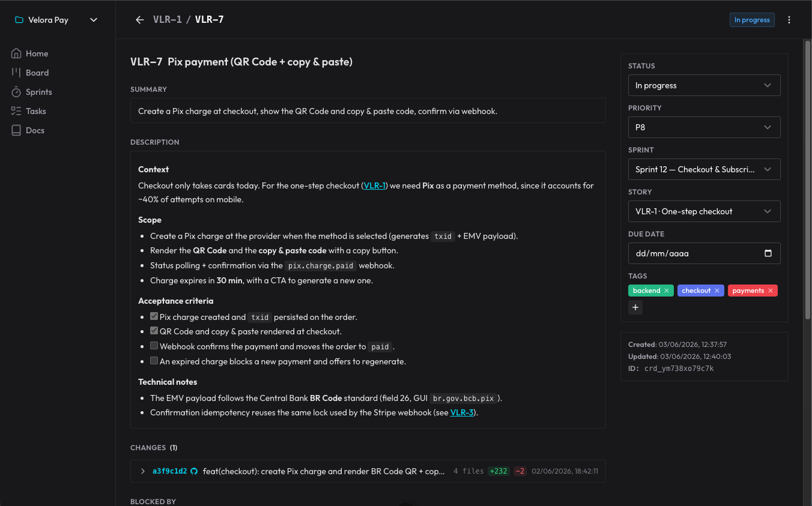Remove the checkout tag

click(717, 291)
